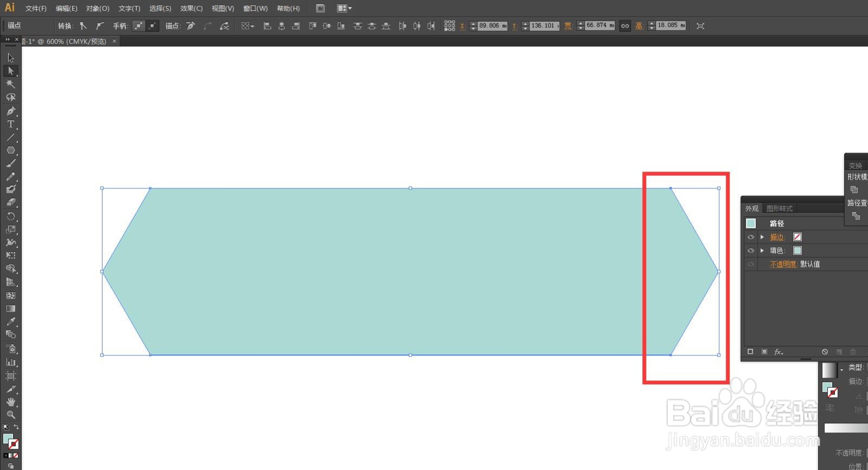Open the gradient swatch dropdown arrow
Image resolution: width=868 pixels, height=470 pixels.
841,370
